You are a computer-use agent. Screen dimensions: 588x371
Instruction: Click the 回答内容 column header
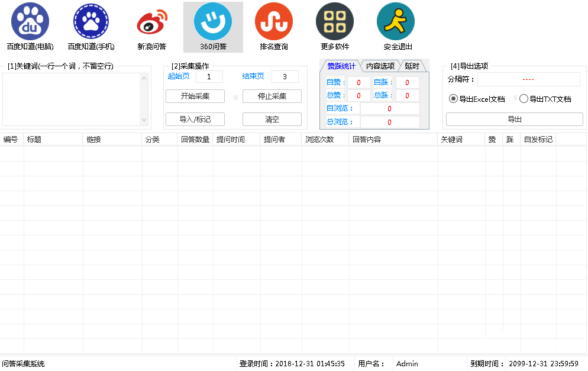[x=393, y=140]
